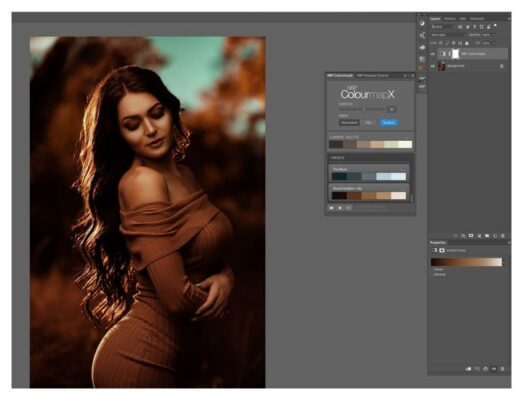This screenshot has height=400, width=523.
Task: Lock image pixels brush icon
Action: click(447, 43)
